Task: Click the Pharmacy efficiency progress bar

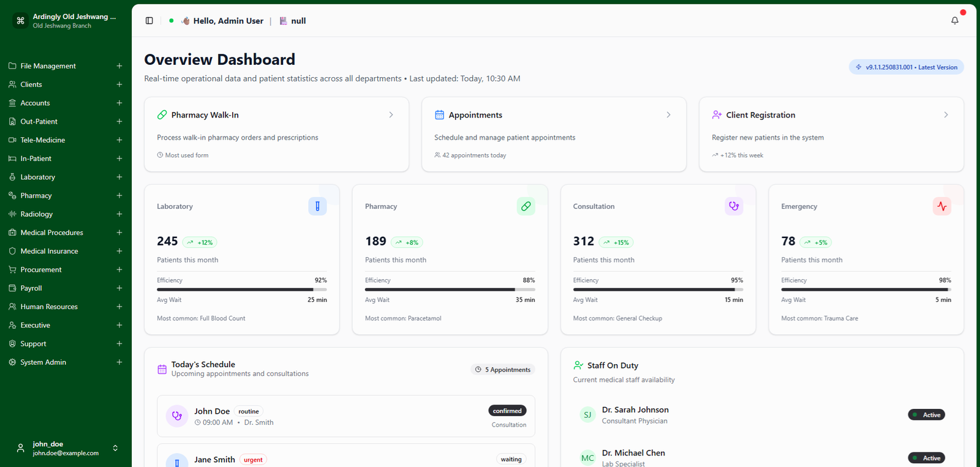Action: click(x=450, y=290)
